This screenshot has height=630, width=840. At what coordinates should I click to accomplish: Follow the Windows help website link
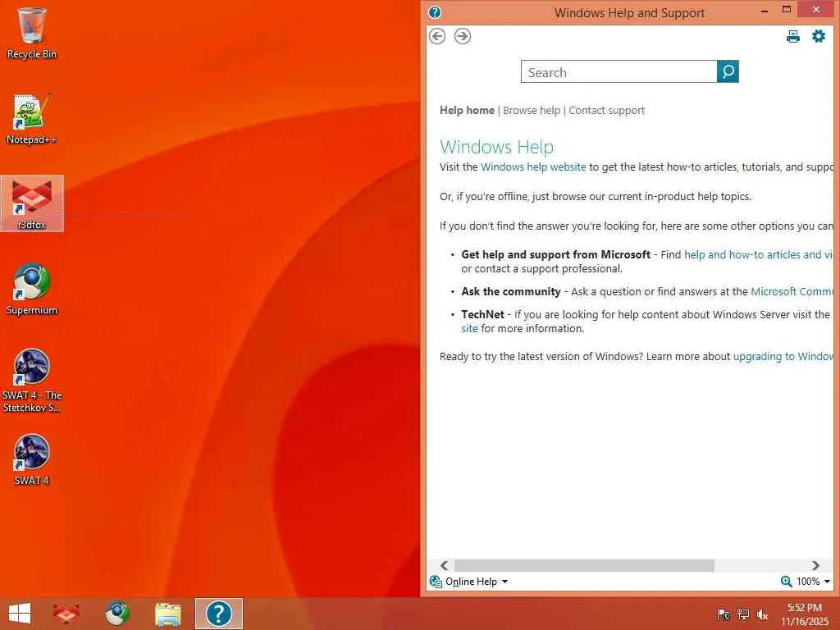(533, 167)
